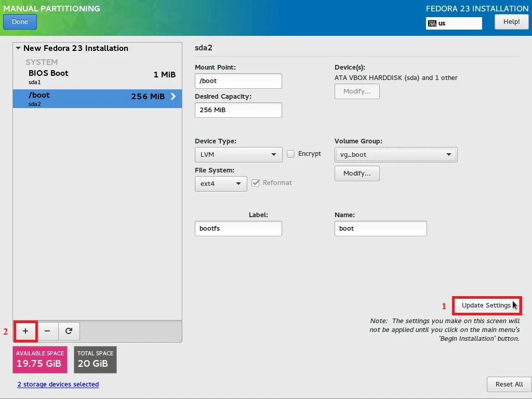Click the us keyboard layout indicator

tap(454, 23)
